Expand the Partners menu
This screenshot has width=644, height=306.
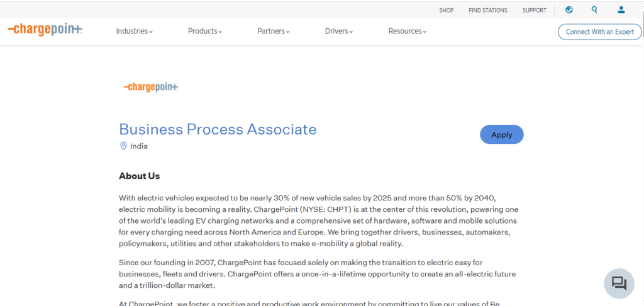click(274, 31)
